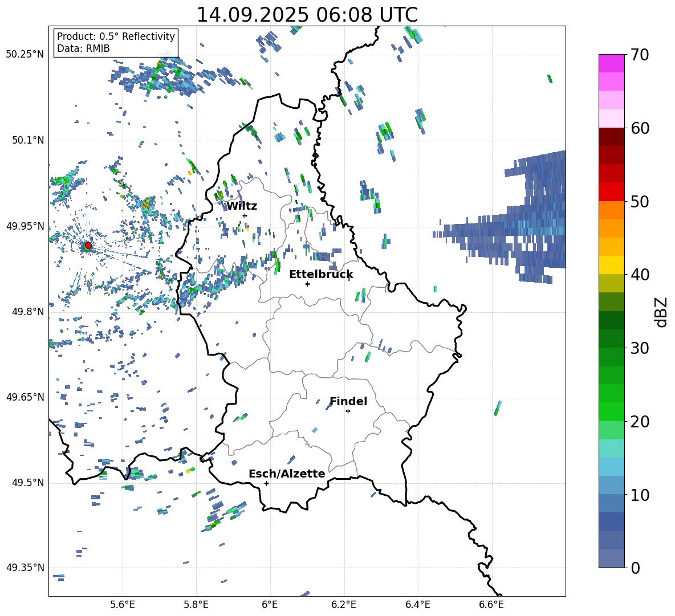
Task: Click the 50.25°N latitude label
Action: pyautogui.click(x=25, y=55)
